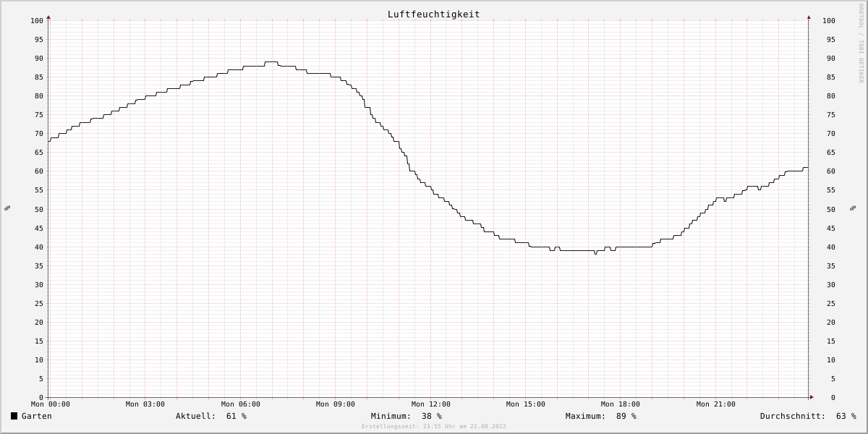868x434 pixels.
Task: Click the 75 label on the left axis
Action: coord(39,114)
